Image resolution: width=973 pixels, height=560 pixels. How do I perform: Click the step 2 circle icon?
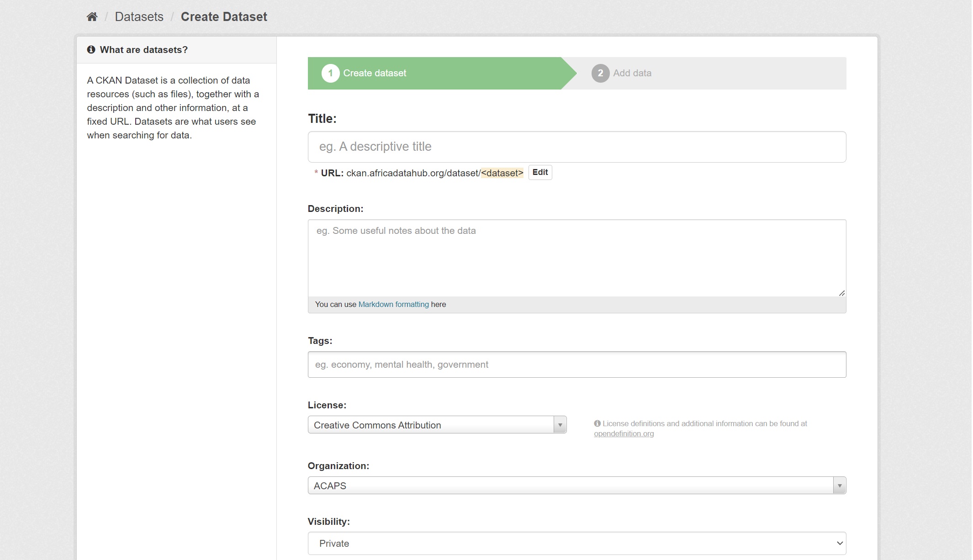click(x=600, y=73)
